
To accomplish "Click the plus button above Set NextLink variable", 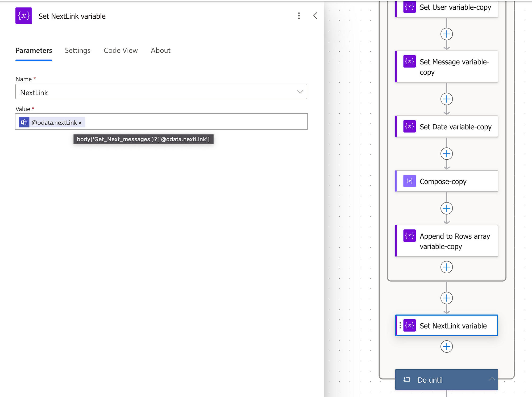I will coord(446,298).
